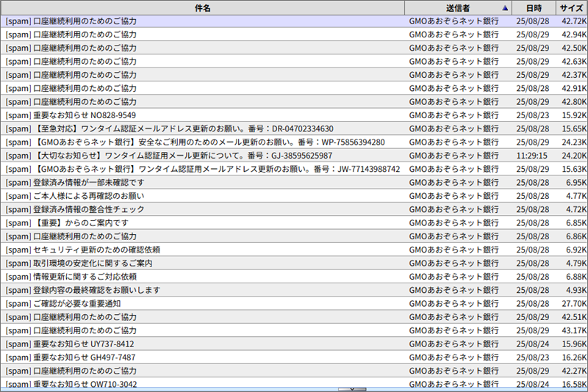Image resolution: width=588 pixels, height=392 pixels.
Task: Choose the 口座継続利用 message sized 42.91K
Action: click(x=294, y=89)
